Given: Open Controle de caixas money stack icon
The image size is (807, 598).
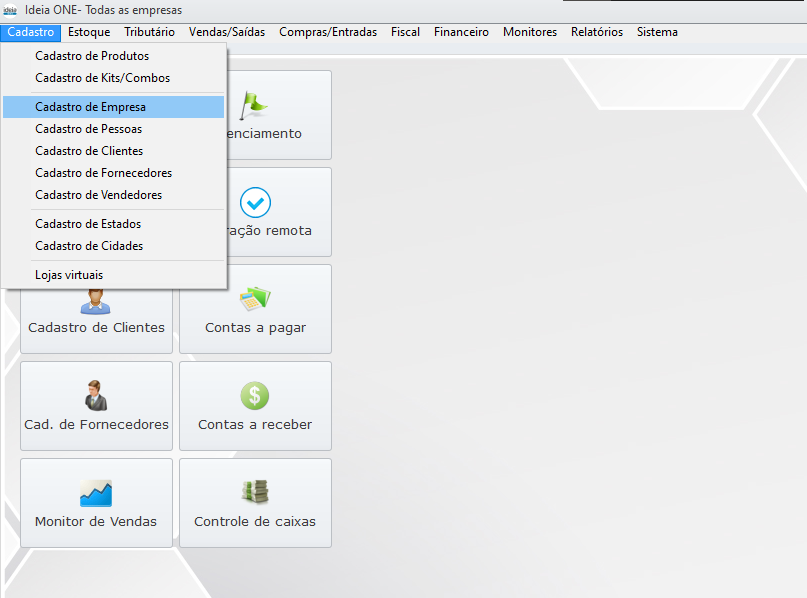Looking at the screenshot, I should coord(255,492).
